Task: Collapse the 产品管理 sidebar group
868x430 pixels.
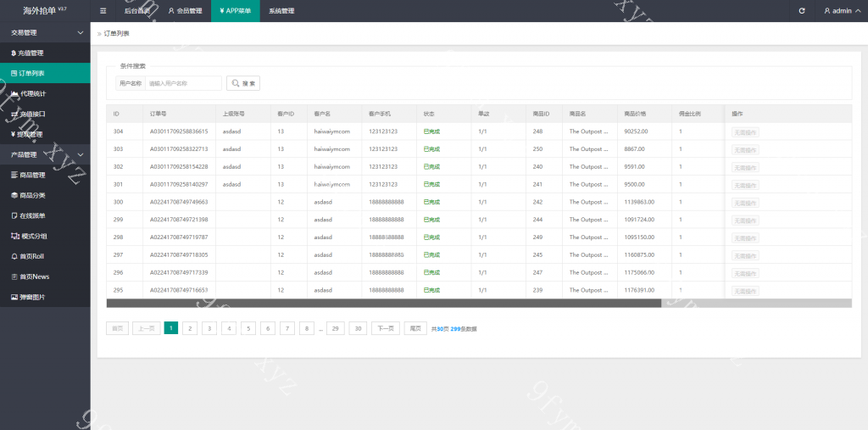Action: [45, 154]
